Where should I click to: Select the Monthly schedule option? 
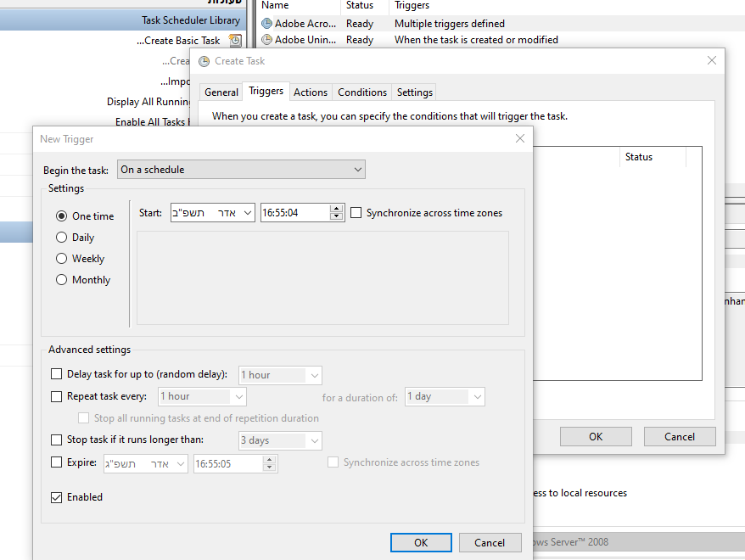tap(61, 280)
